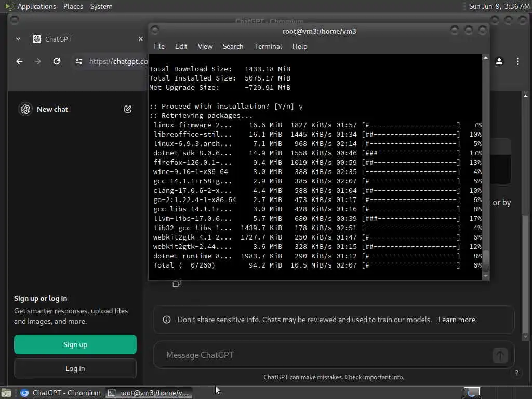532x399 pixels.
Task: Open Chromium profile account icon
Action: pos(499,61)
